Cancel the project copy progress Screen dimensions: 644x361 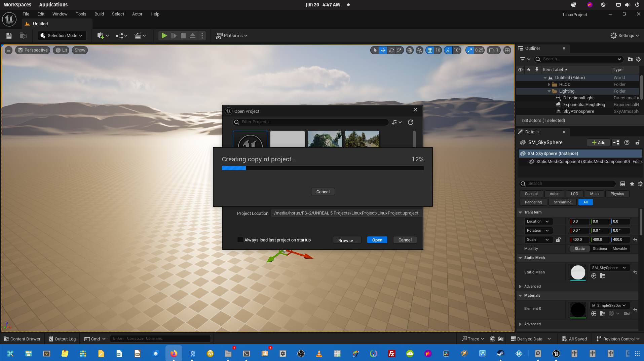click(x=323, y=192)
